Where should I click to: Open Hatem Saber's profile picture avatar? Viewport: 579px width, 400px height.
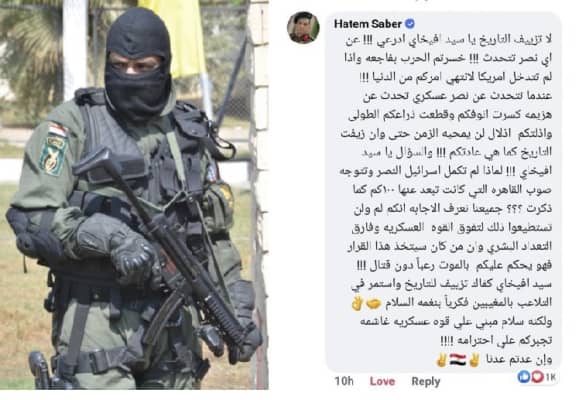(303, 27)
